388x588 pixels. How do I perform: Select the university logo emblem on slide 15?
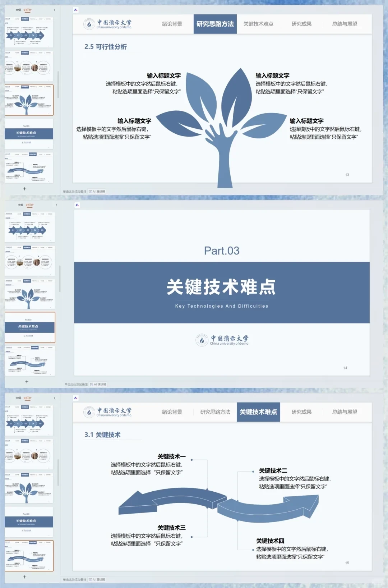[89, 412]
